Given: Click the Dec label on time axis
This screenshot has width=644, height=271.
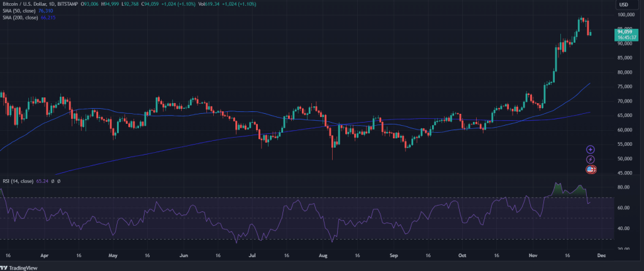Looking at the screenshot, I should point(602,255).
